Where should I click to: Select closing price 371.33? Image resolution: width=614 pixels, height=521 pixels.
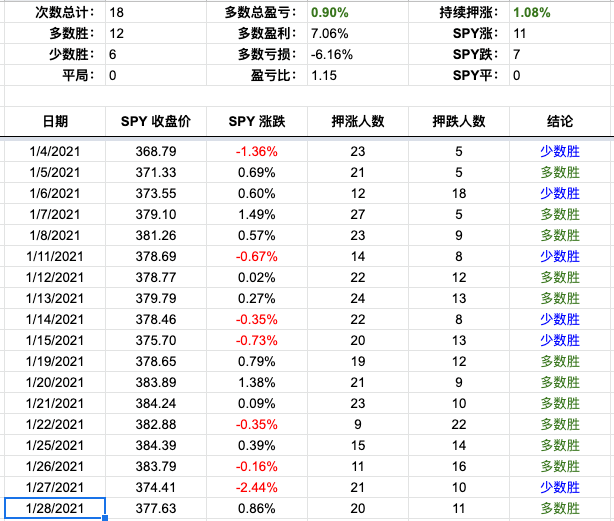(x=156, y=172)
